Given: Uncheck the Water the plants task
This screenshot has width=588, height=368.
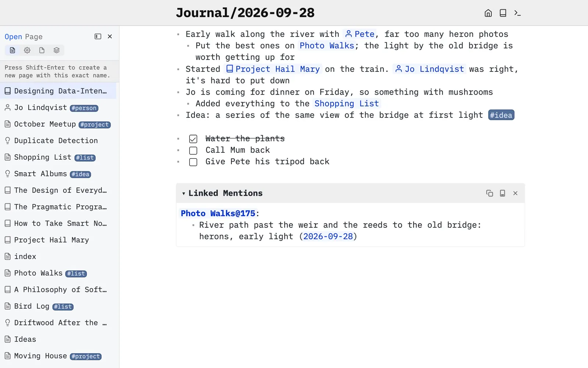Looking at the screenshot, I should (193, 139).
